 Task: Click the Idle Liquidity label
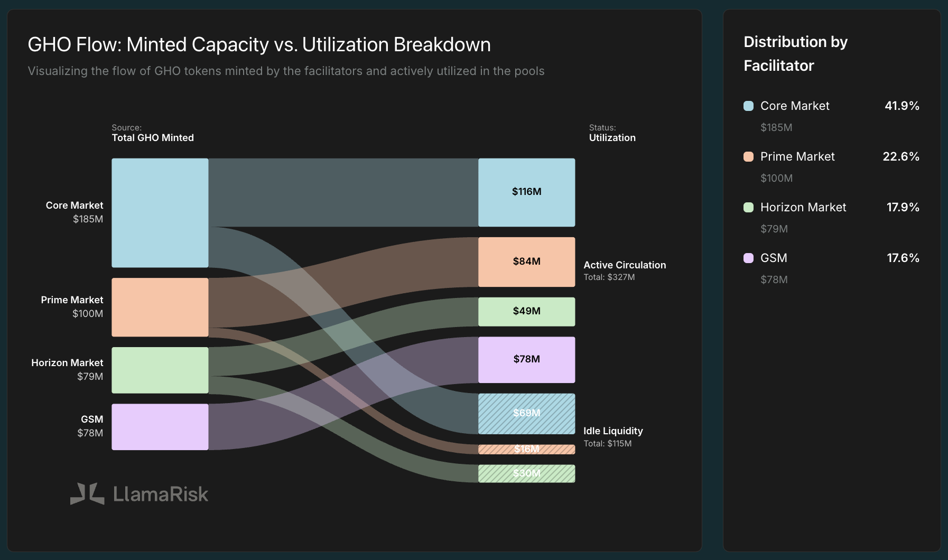coord(613,431)
